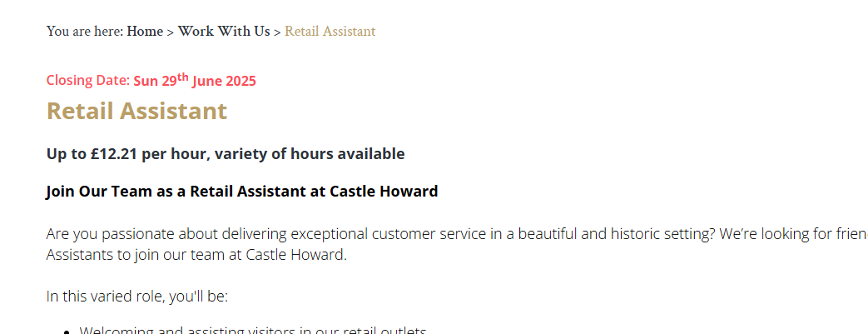Screen dimensions: 868x334
Task: Click the red 'Closing Date:' label
Action: (88, 80)
